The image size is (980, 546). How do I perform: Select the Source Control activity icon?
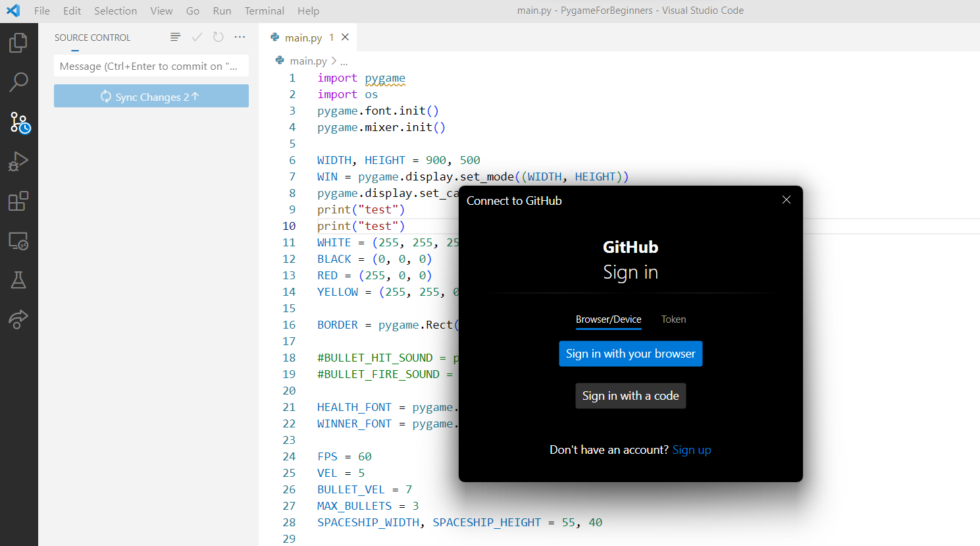(19, 123)
